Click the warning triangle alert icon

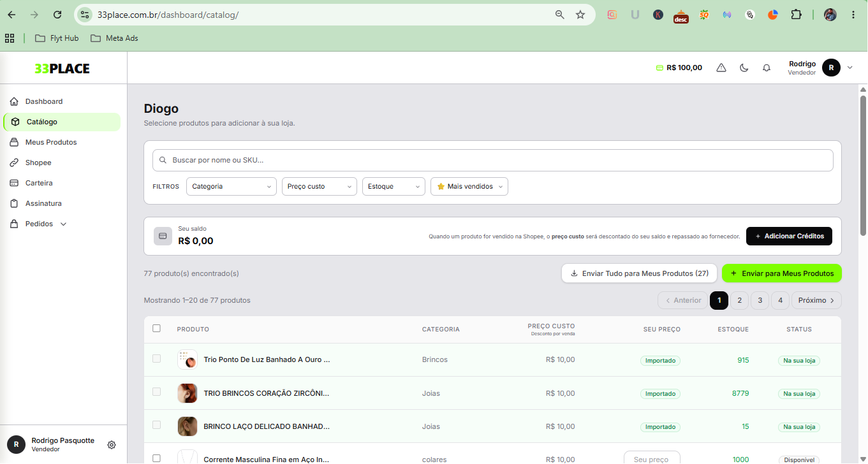[721, 68]
